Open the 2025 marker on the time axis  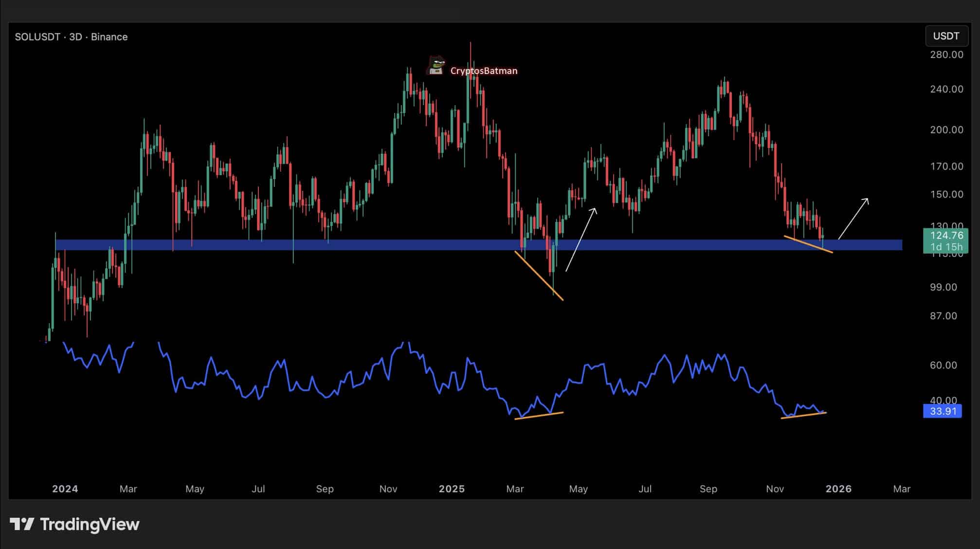pos(452,489)
